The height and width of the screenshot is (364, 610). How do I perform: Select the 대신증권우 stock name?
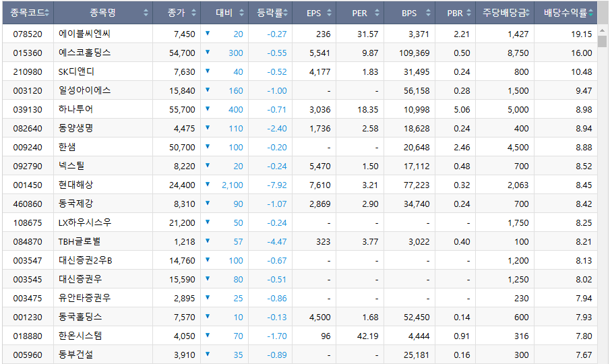pyautogui.click(x=80, y=279)
